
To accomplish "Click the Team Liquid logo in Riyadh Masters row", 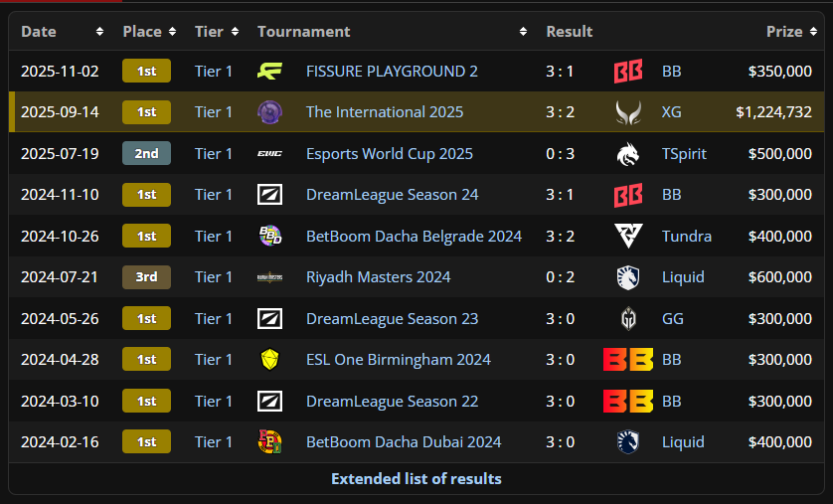I will tap(628, 277).
